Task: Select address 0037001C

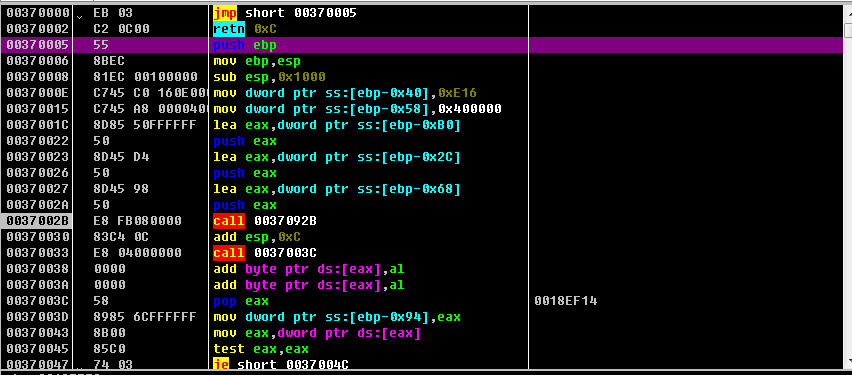Action: point(37,125)
